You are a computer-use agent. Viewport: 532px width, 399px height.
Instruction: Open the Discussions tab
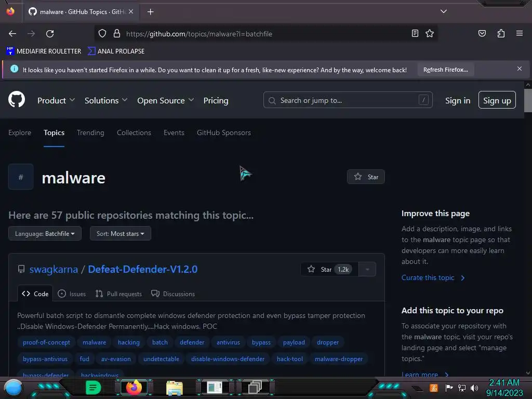pyautogui.click(x=173, y=294)
